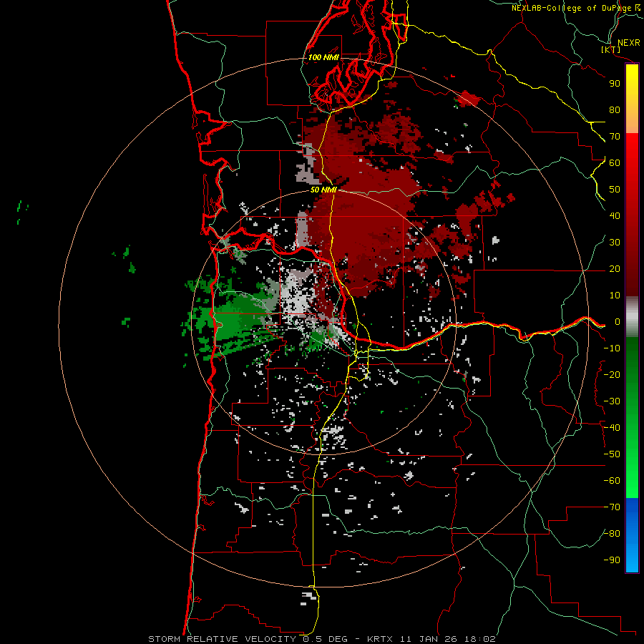Image resolution: width=644 pixels, height=644 pixels.
Task: Pick the gray zero-velocity segment of scale
Action: pos(632,317)
